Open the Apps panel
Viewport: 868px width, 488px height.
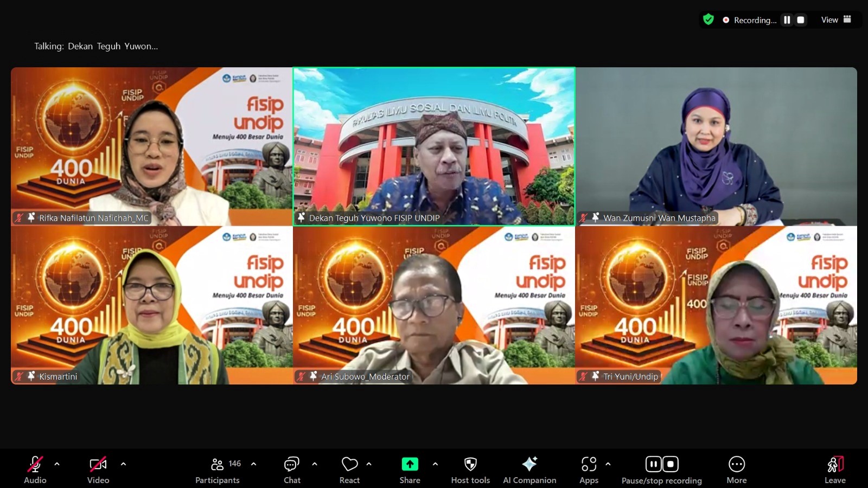pyautogui.click(x=589, y=470)
